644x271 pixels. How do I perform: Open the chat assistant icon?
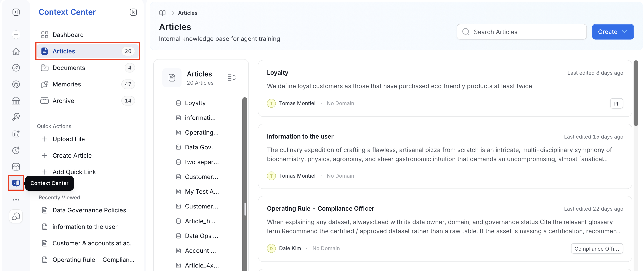(x=16, y=216)
